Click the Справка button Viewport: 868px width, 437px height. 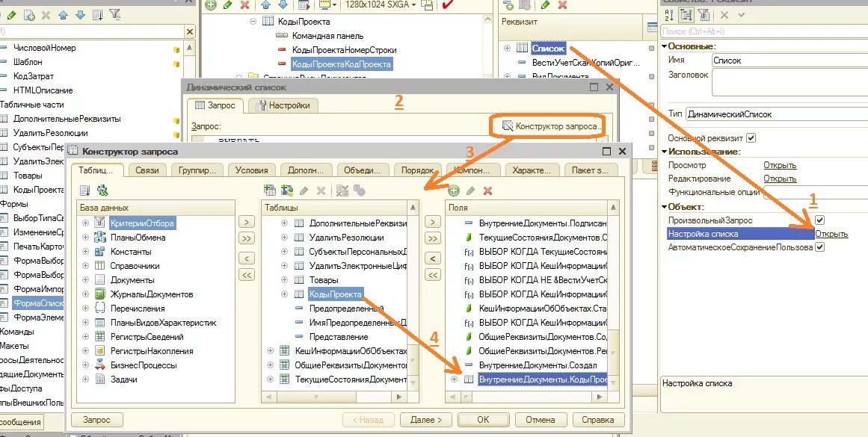(x=599, y=420)
